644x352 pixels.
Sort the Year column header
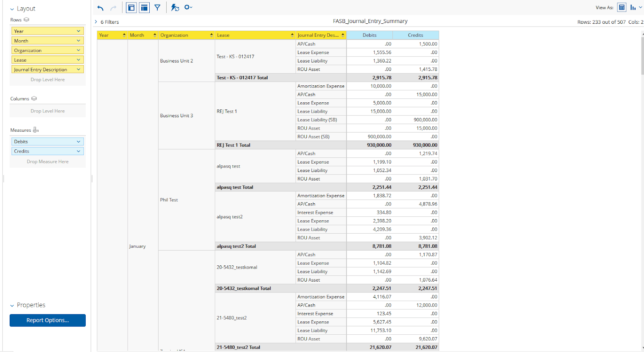tap(112, 35)
